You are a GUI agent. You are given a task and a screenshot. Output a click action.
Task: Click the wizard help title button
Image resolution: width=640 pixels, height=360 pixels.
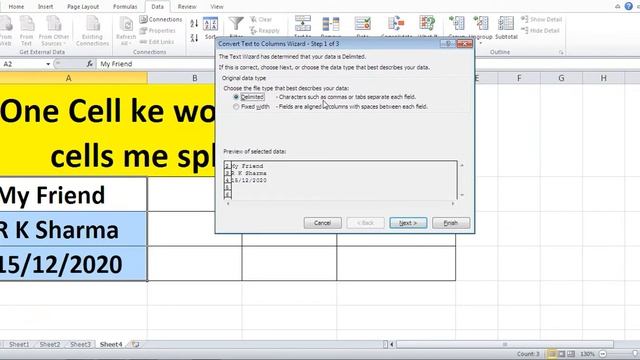pos(448,44)
